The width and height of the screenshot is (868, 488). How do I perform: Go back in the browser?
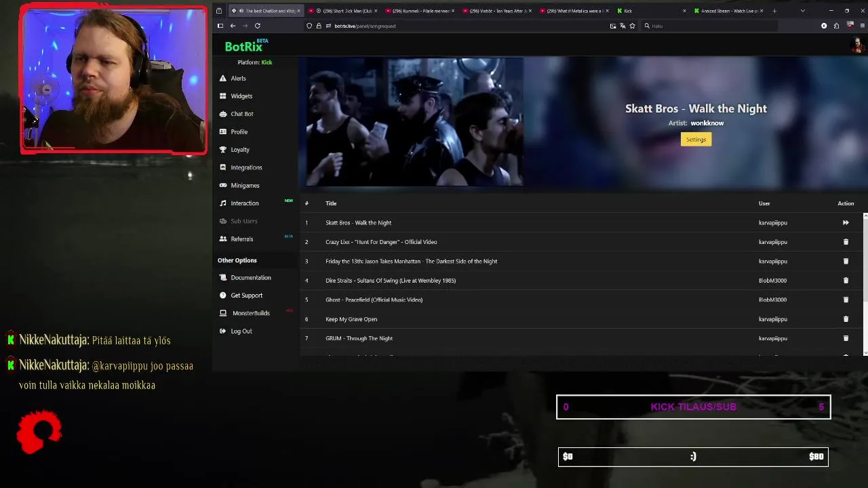pos(233,26)
